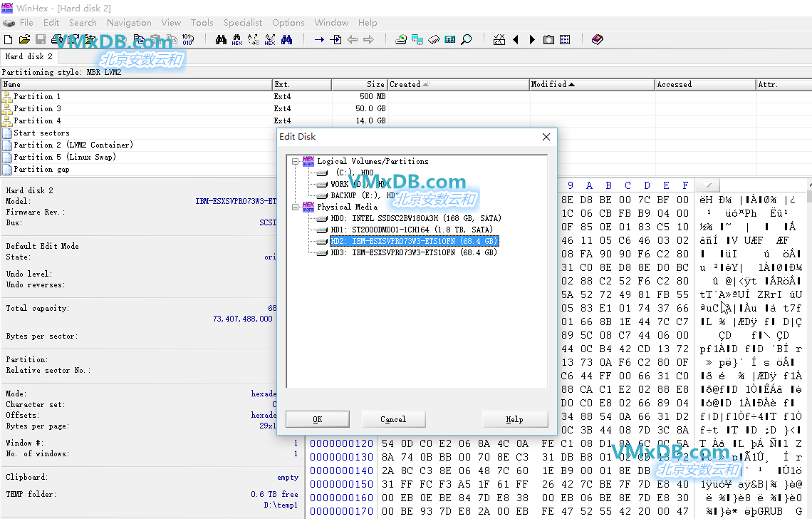The image size is (812, 519).
Task: Click the Replace Text icon
Action: click(x=254, y=39)
